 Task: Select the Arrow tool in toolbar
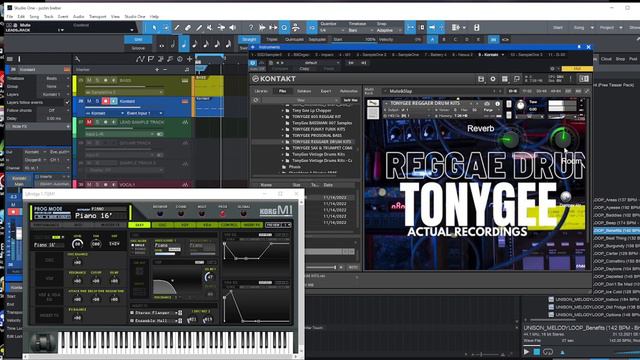coord(154,28)
